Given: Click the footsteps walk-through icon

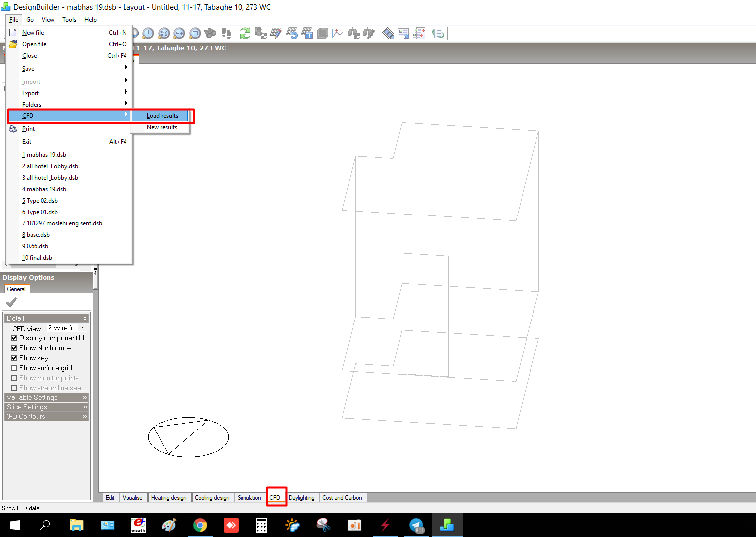Looking at the screenshot, I should (226, 33).
